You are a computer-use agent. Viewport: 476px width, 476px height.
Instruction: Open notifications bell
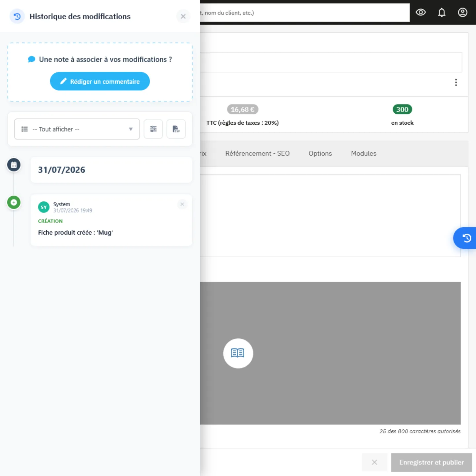point(442,13)
